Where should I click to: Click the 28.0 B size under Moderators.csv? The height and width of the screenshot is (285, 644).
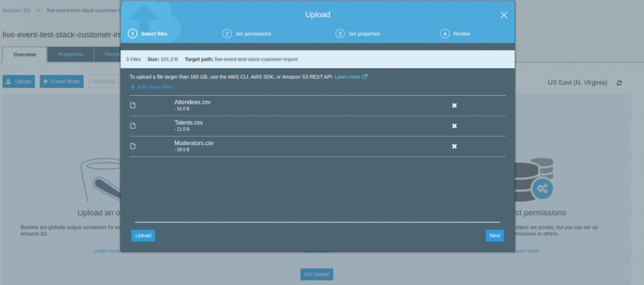tap(182, 150)
